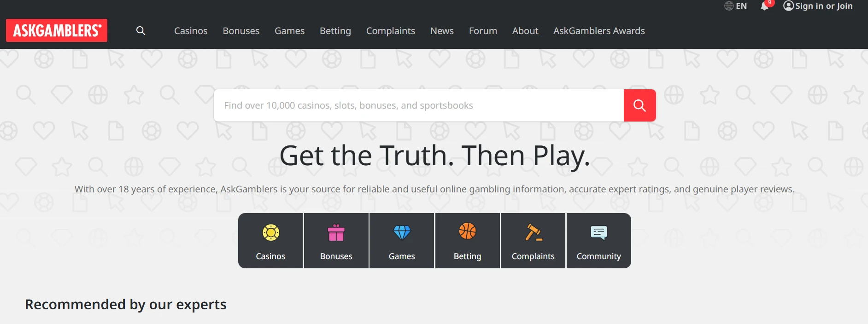Viewport: 868px width, 324px height.
Task: Visit the News page link
Action: click(442, 31)
